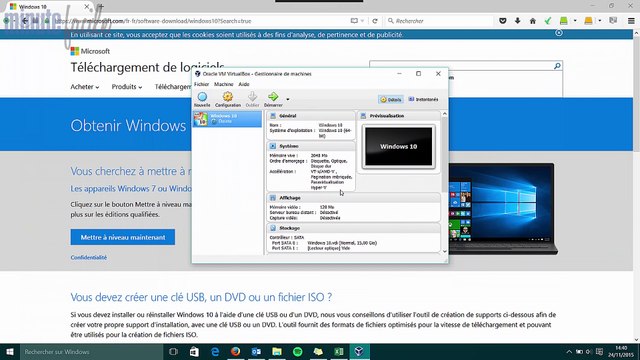Close the Windows 10 browser tab
The height and width of the screenshot is (360, 640).
pos(87,7)
